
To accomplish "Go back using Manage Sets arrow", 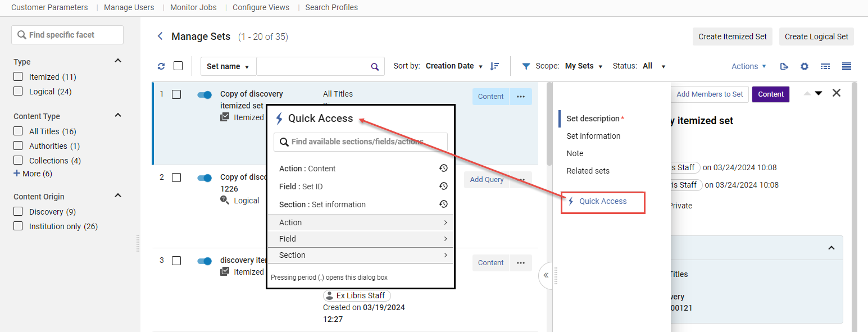I will [160, 37].
